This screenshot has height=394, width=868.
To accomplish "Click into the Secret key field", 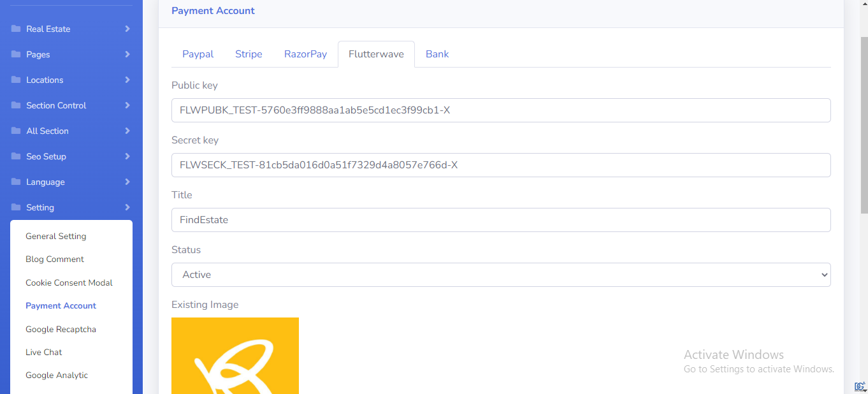I will 501,165.
